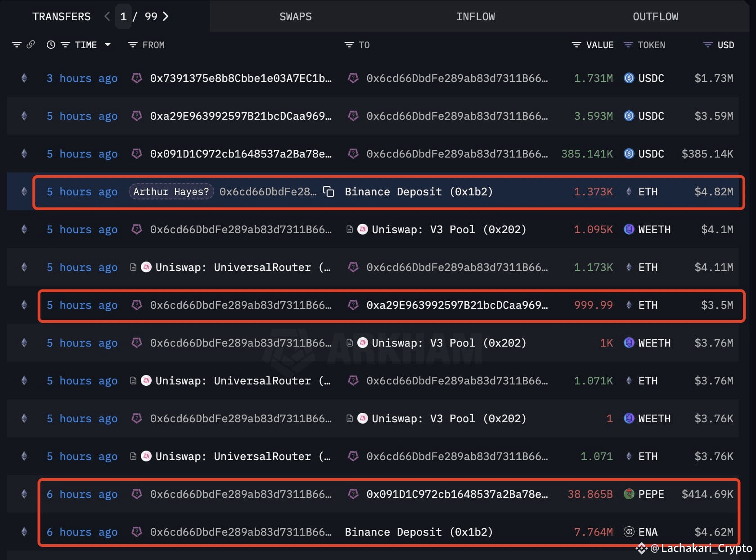This screenshot has height=560, width=756.
Task: Click the ENA token icon
Action: click(629, 532)
